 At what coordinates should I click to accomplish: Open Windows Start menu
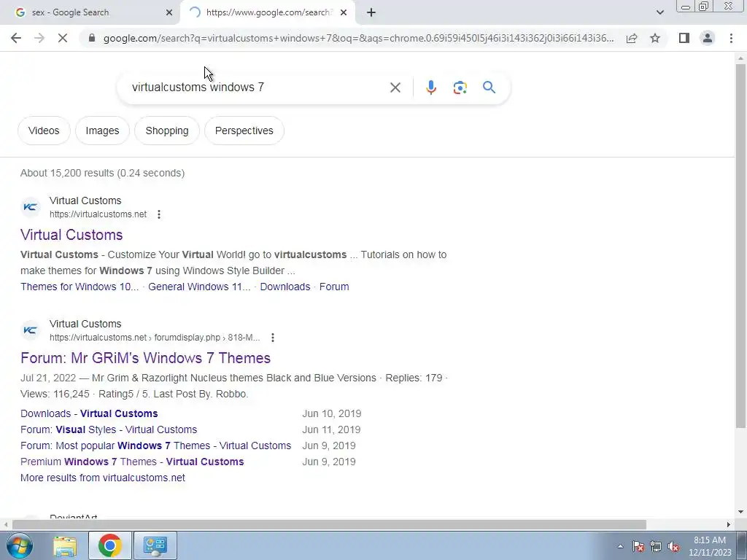18,545
